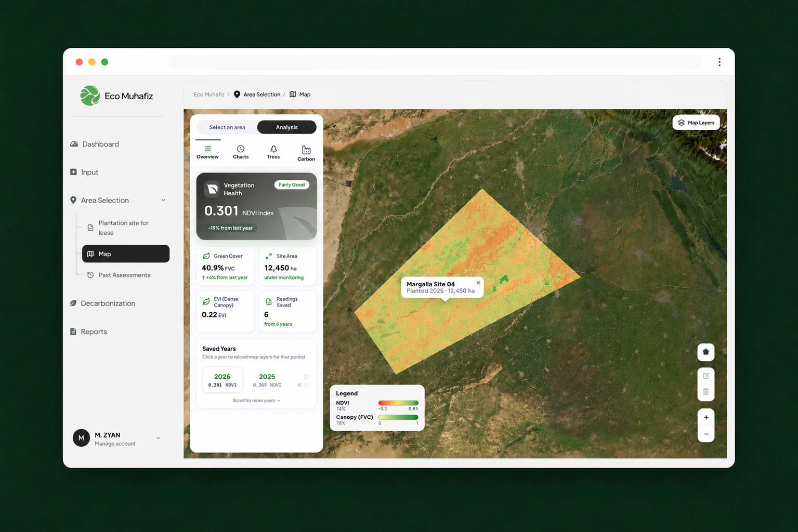Open the Trees analysis tab

(x=273, y=152)
